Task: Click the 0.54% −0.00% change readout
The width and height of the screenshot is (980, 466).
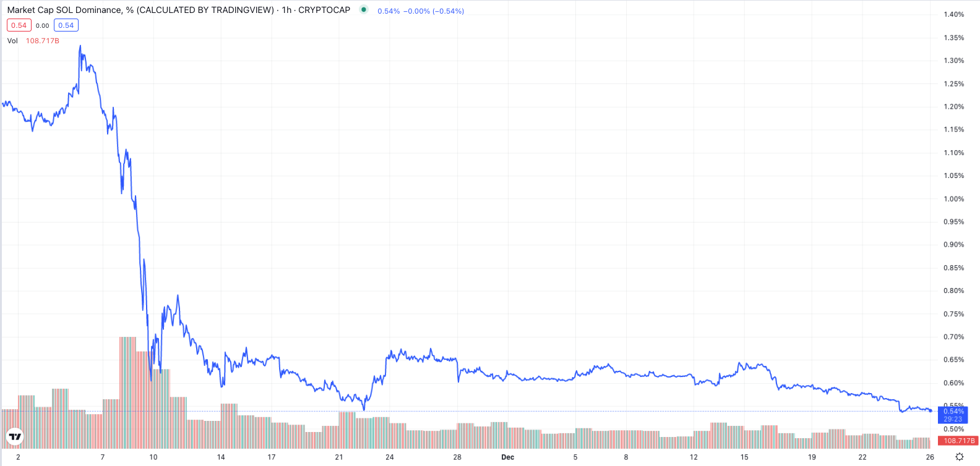Action: (421, 11)
